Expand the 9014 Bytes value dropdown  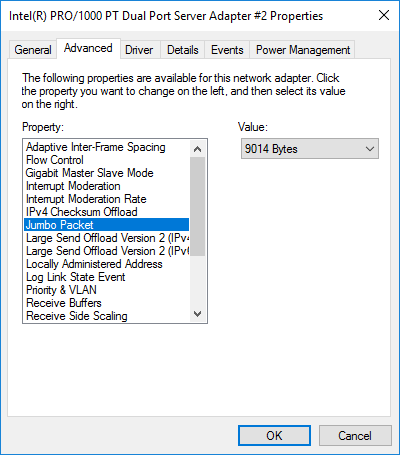(x=310, y=149)
